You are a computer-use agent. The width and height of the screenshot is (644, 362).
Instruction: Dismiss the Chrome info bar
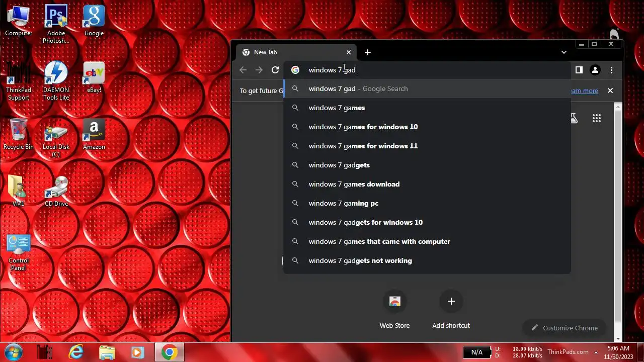(x=610, y=90)
